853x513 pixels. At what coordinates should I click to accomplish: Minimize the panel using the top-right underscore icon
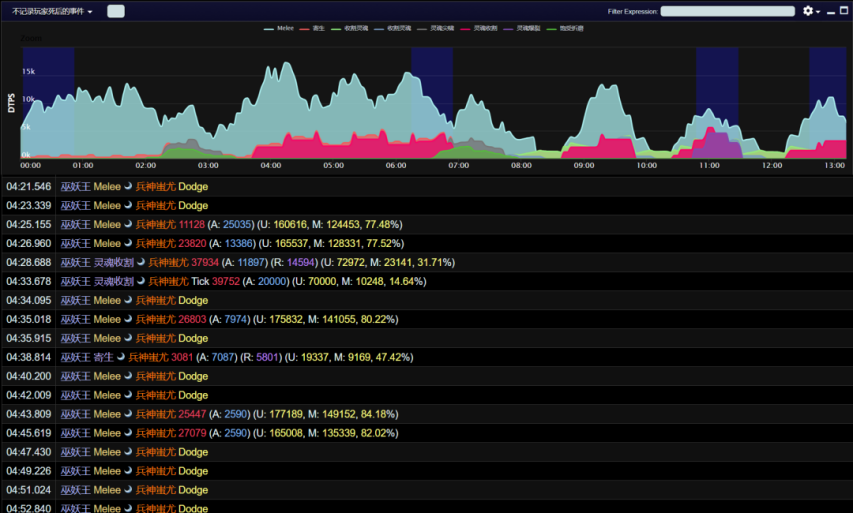pyautogui.click(x=830, y=11)
